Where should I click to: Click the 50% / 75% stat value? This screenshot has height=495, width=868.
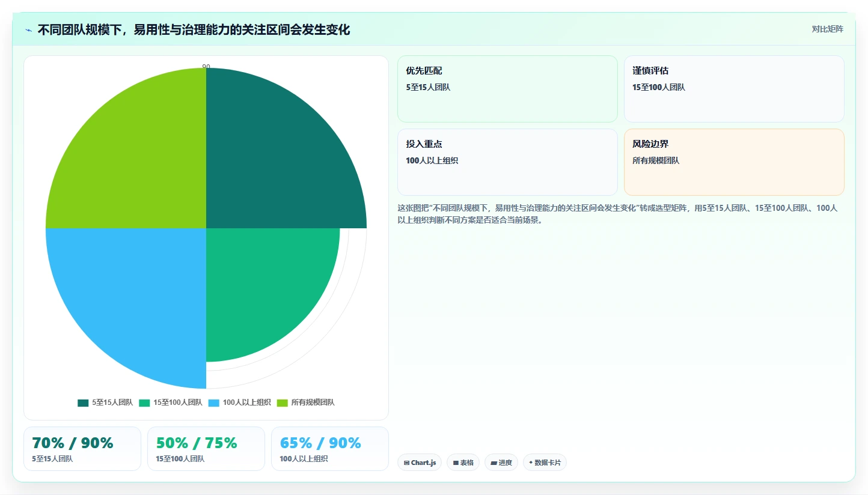(197, 443)
